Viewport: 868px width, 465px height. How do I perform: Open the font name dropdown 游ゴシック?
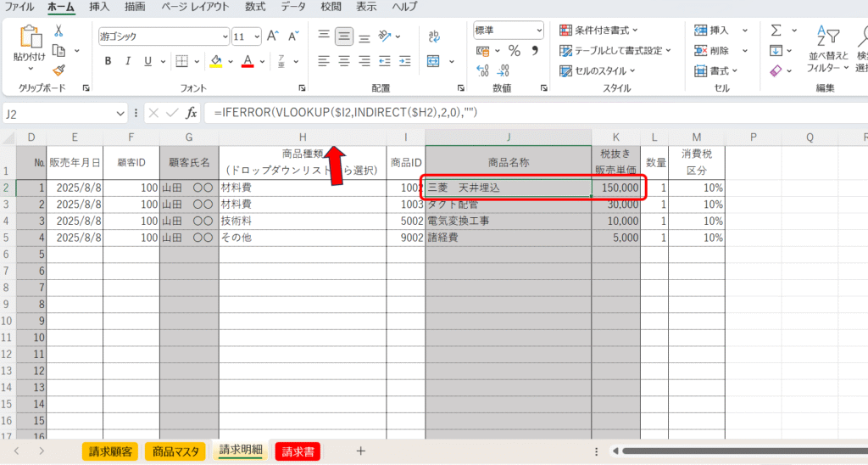[x=163, y=36]
